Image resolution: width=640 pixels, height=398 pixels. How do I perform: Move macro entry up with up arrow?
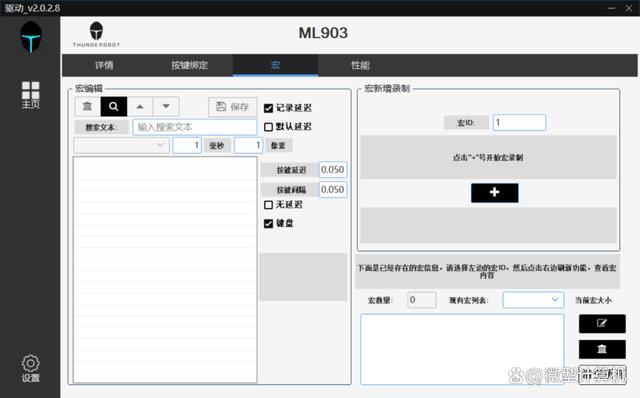click(x=140, y=107)
